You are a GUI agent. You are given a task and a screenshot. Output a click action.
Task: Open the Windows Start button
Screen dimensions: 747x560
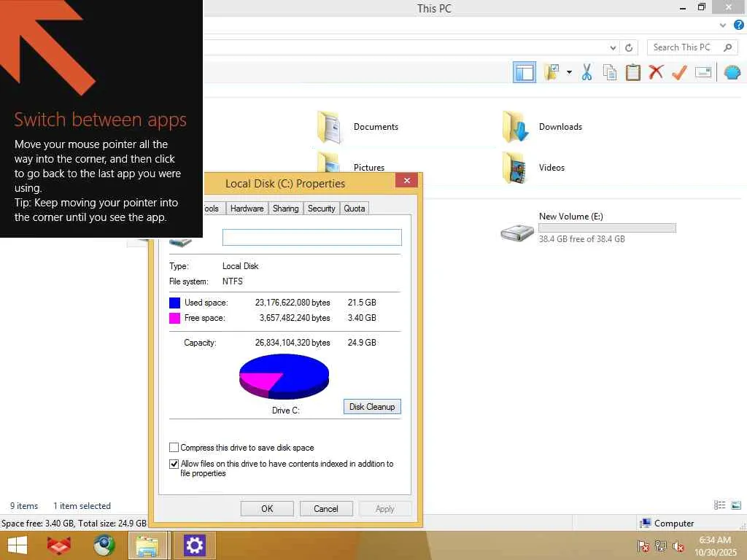pos(18,545)
